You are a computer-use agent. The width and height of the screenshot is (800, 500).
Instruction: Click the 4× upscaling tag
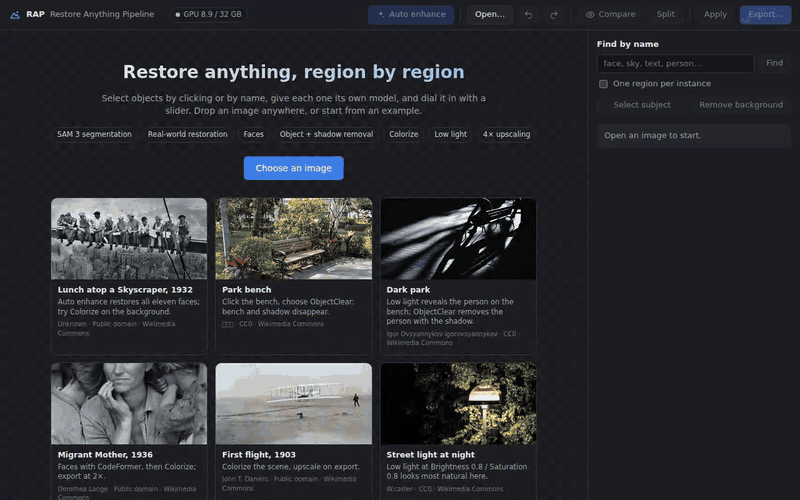(x=506, y=134)
